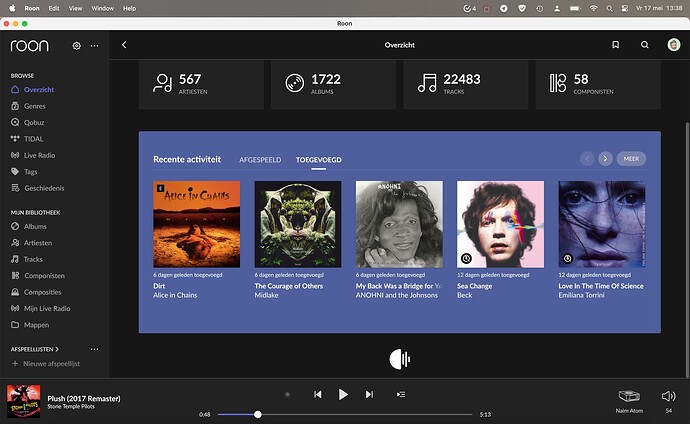
Task: Skip to previous track
Action: (x=318, y=395)
